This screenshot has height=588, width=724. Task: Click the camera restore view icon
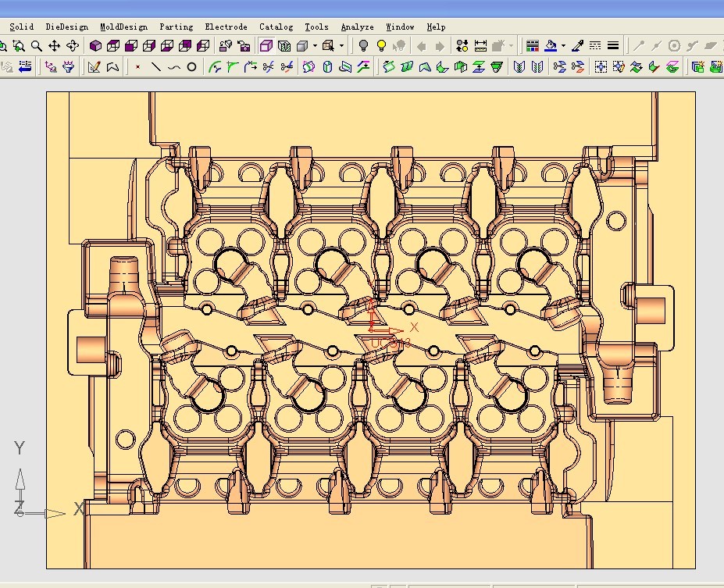[x=244, y=46]
